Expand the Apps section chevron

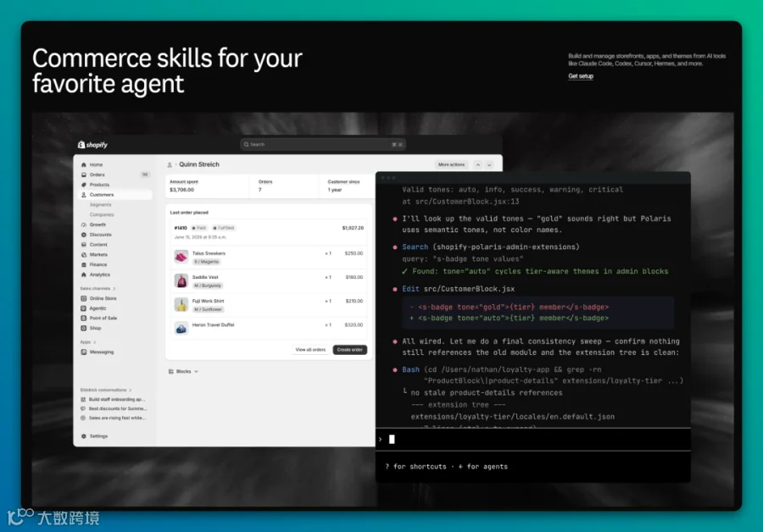tap(94, 342)
